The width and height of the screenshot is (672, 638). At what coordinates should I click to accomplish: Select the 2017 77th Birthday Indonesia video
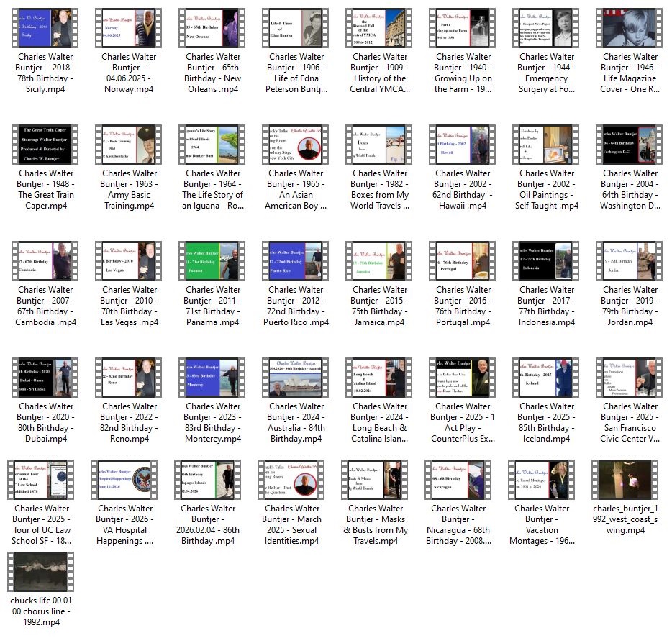click(x=546, y=261)
